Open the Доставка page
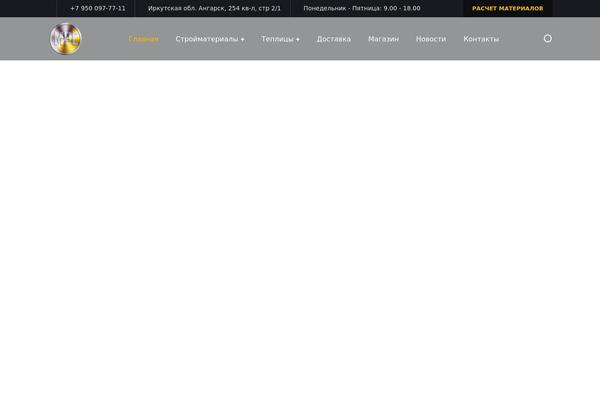The image size is (600, 400). tap(334, 39)
